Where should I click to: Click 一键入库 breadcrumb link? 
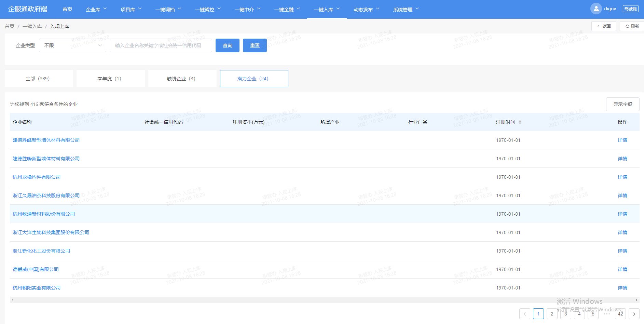point(32,26)
